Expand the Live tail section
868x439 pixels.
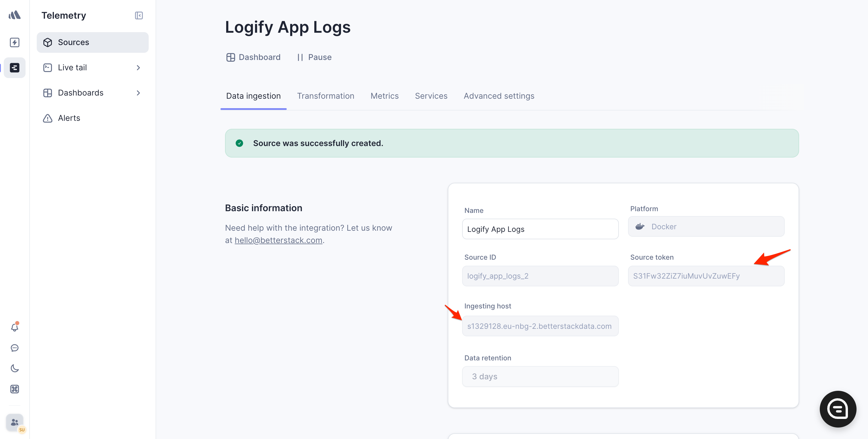tap(138, 67)
